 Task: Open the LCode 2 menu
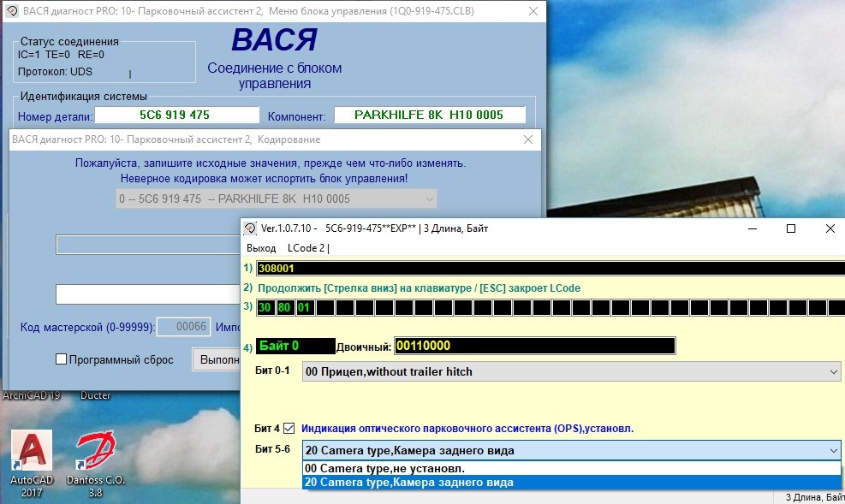[x=307, y=247]
